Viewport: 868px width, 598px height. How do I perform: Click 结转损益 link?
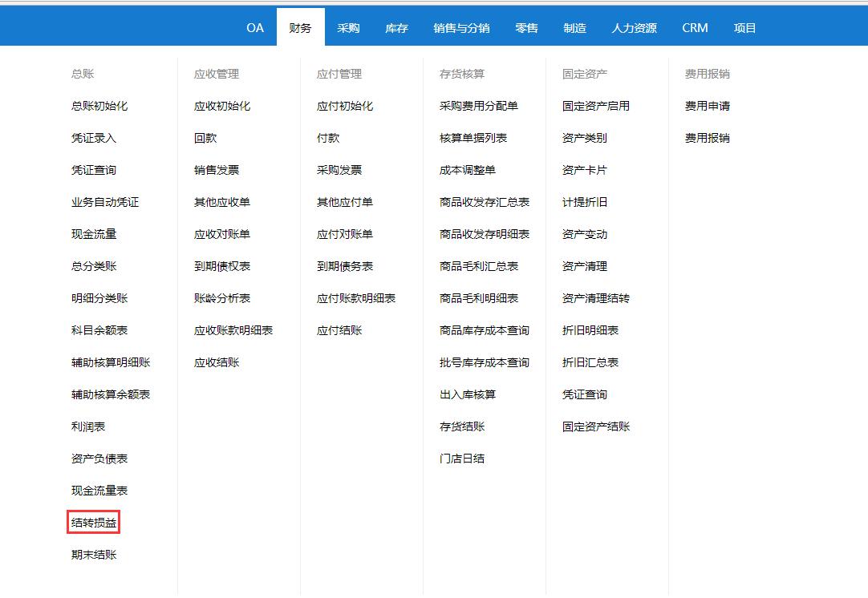pyautogui.click(x=94, y=523)
